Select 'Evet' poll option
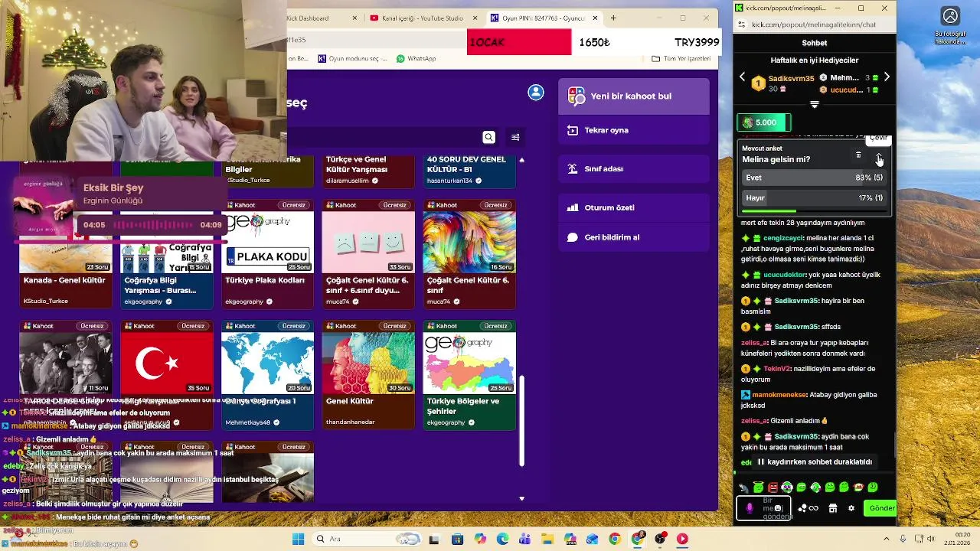Viewport: 980px width, 551px height. (x=815, y=178)
